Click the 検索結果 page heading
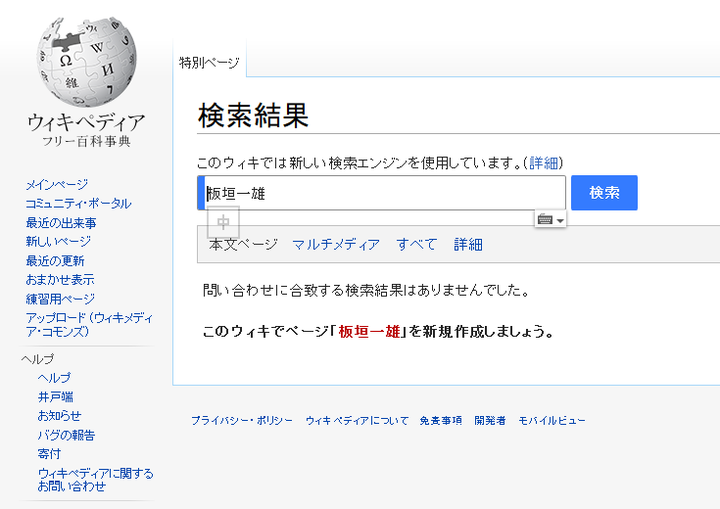720x509 pixels. [253, 115]
